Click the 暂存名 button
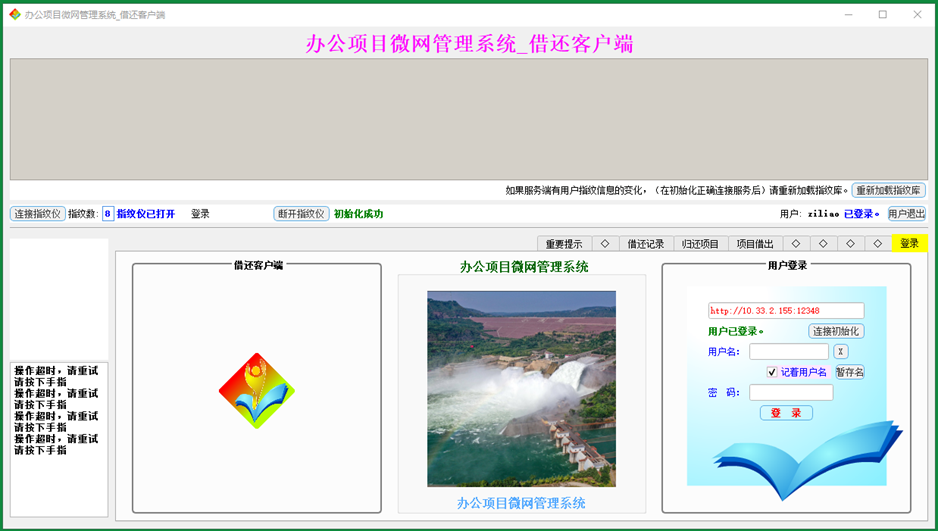The height and width of the screenshot is (531, 938). pos(849,372)
